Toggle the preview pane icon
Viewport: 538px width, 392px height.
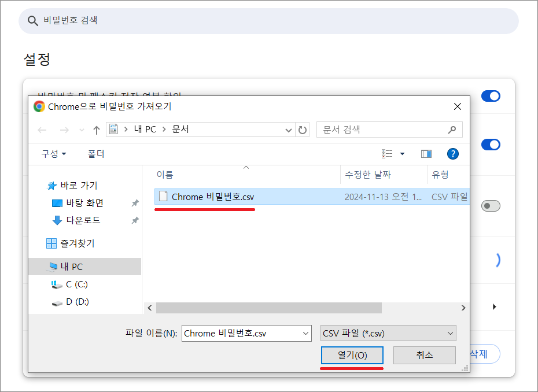[x=426, y=154]
